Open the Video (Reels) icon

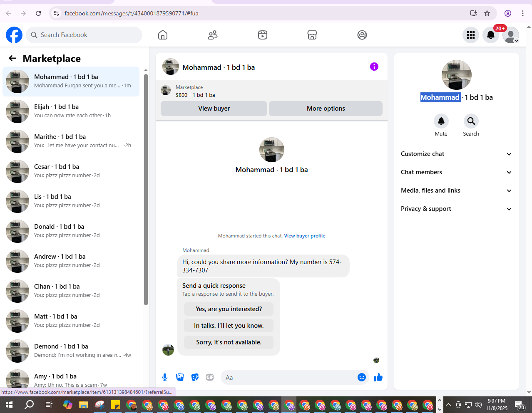point(263,35)
